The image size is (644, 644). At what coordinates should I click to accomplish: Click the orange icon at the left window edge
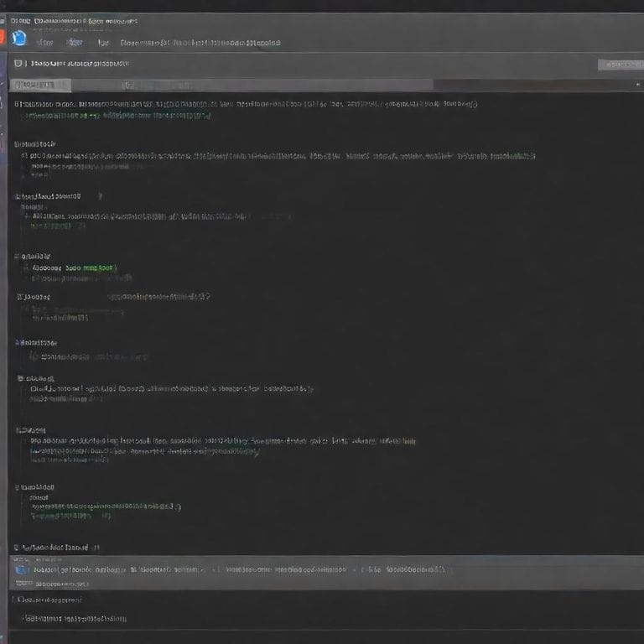coord(2,36)
